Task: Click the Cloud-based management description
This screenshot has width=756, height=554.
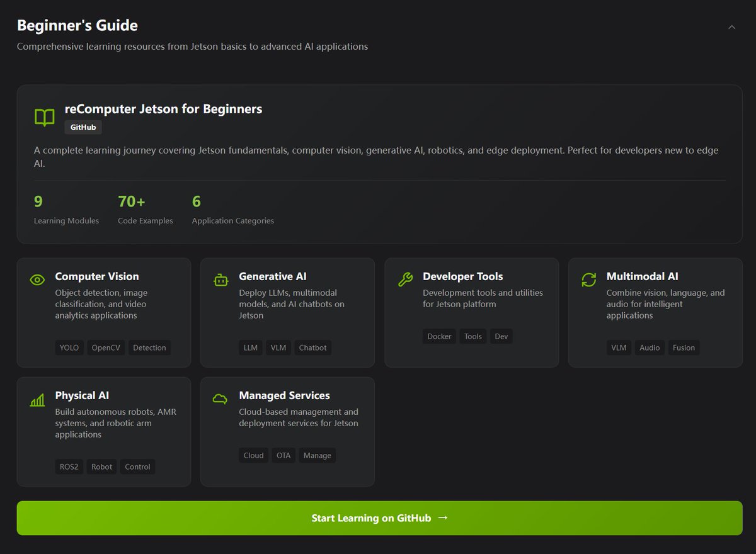Action: point(299,417)
